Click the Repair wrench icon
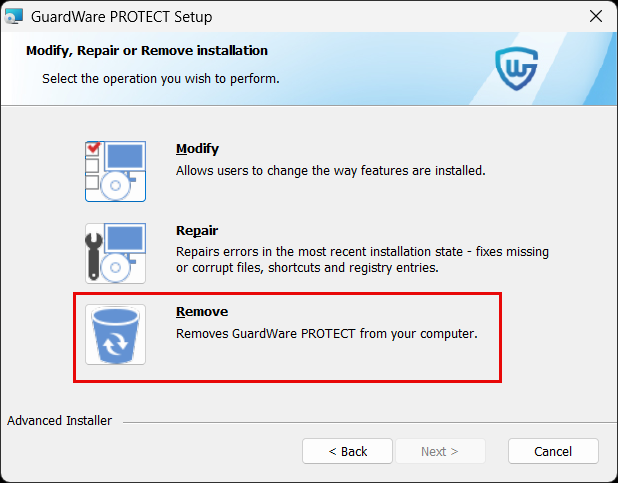 [115, 253]
